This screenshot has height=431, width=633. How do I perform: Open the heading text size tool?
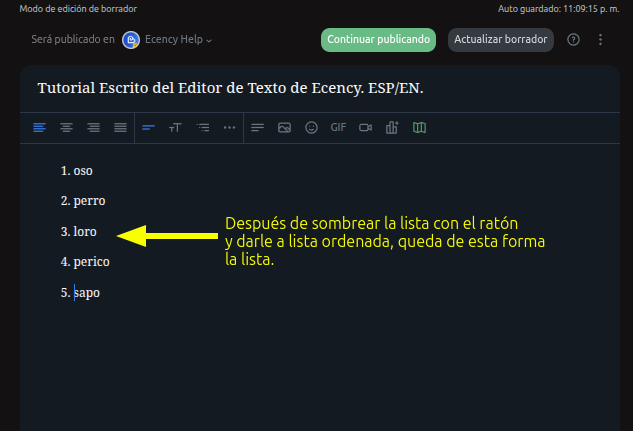point(175,128)
